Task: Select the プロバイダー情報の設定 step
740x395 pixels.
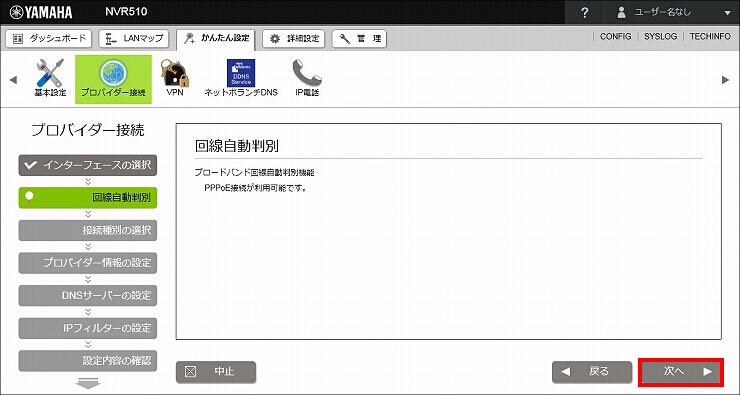Action: (x=88, y=263)
